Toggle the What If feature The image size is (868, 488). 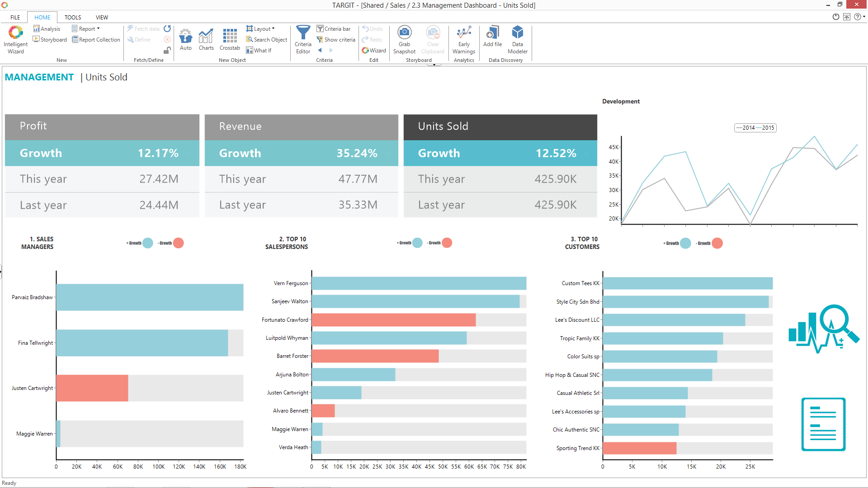click(259, 50)
